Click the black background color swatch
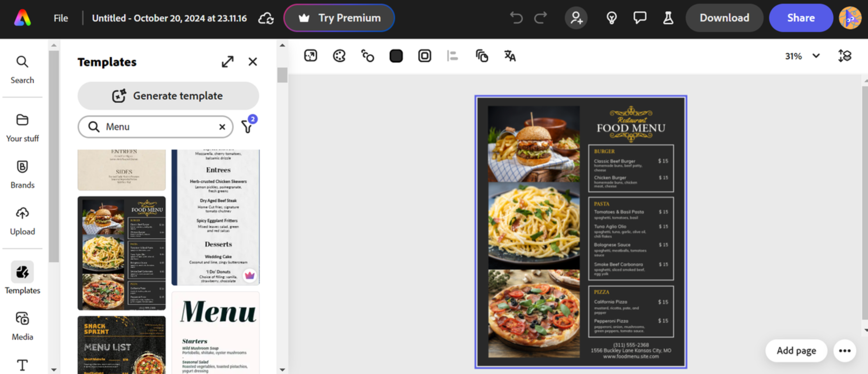 coord(396,56)
